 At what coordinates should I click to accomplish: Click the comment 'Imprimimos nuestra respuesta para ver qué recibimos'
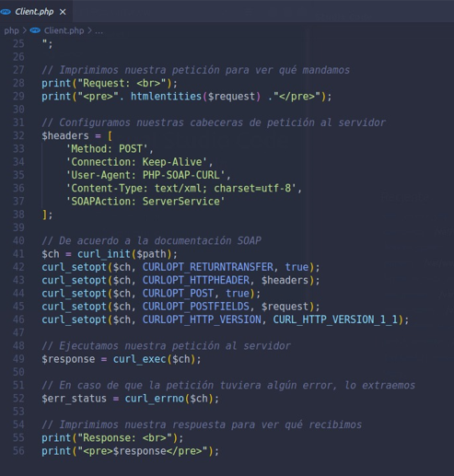click(202, 424)
